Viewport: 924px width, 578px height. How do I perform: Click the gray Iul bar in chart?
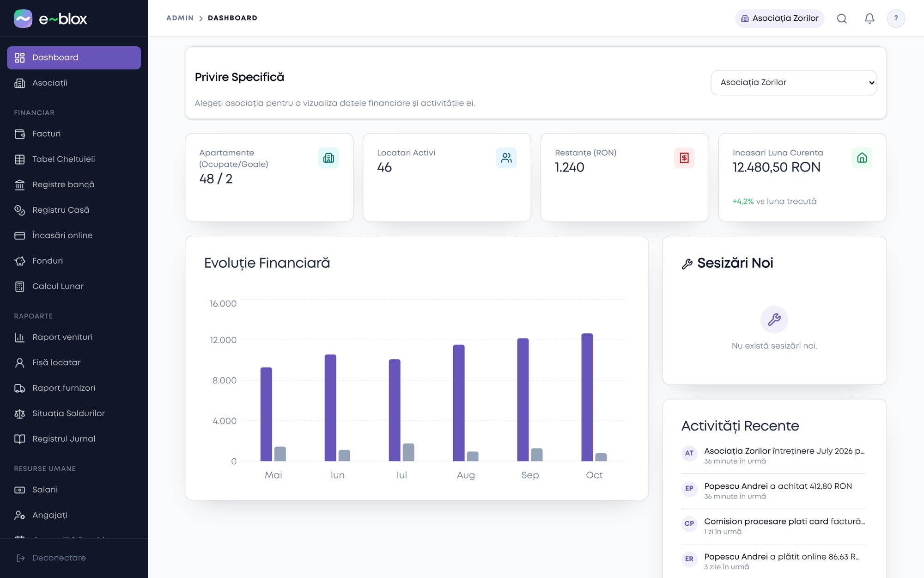click(x=408, y=452)
